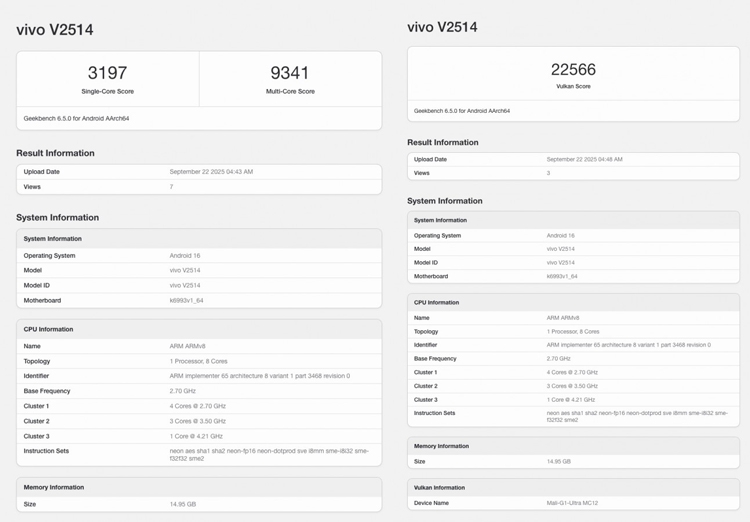This screenshot has width=750, height=522.
Task: Click instruction sets value on Vulkan score page
Action: click(x=637, y=416)
